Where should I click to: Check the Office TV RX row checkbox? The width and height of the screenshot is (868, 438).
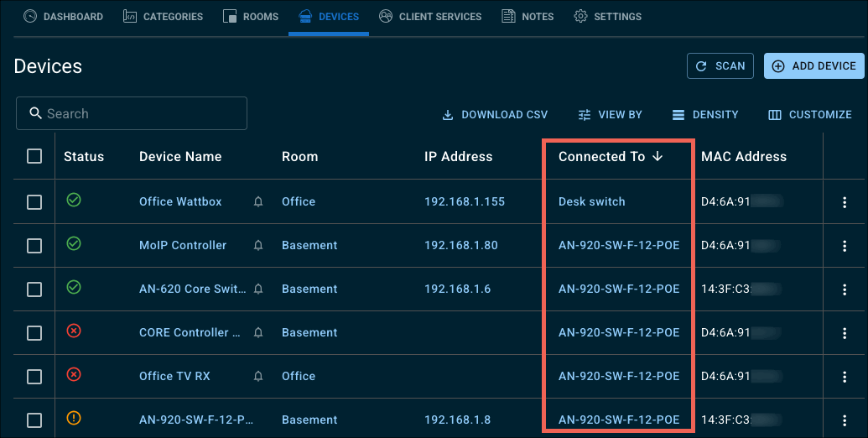tap(34, 377)
